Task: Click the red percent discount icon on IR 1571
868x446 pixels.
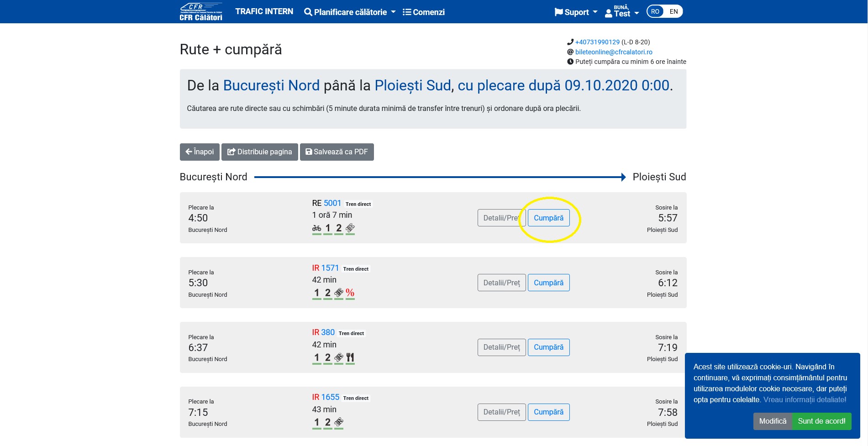Action: pyautogui.click(x=350, y=293)
